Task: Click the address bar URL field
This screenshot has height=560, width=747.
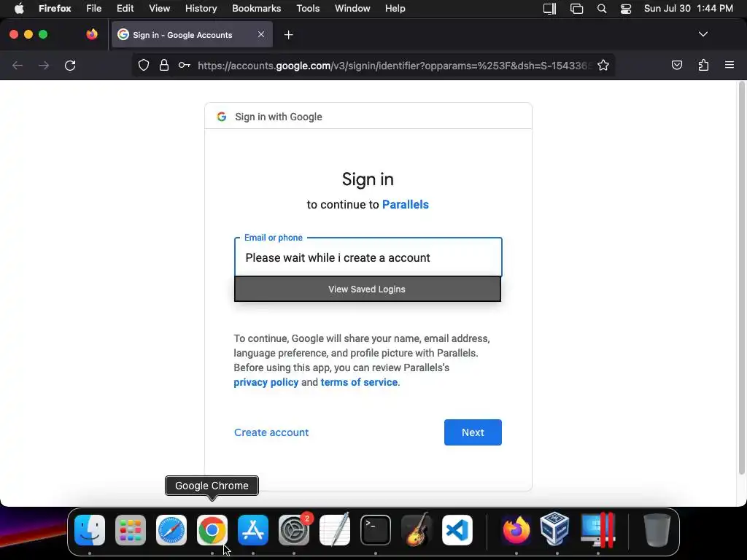Action: (x=395, y=66)
